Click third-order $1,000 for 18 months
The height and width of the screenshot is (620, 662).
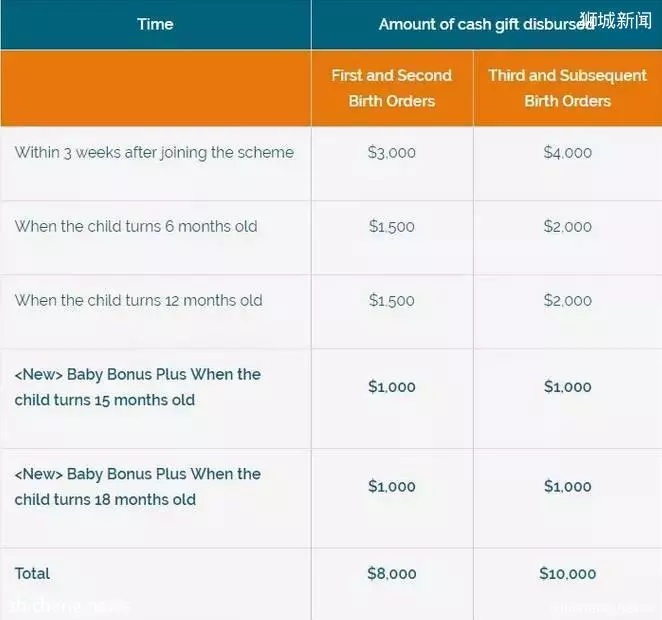[x=567, y=486]
